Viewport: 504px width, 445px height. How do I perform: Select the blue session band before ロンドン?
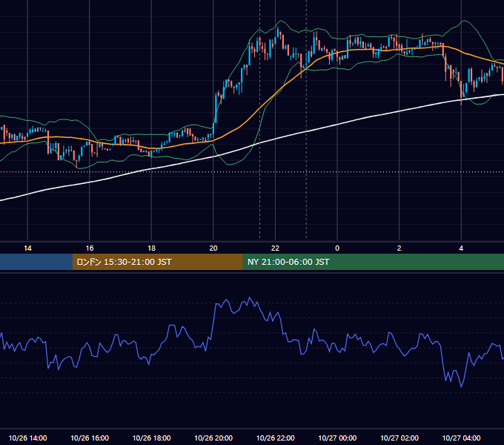[36, 262]
